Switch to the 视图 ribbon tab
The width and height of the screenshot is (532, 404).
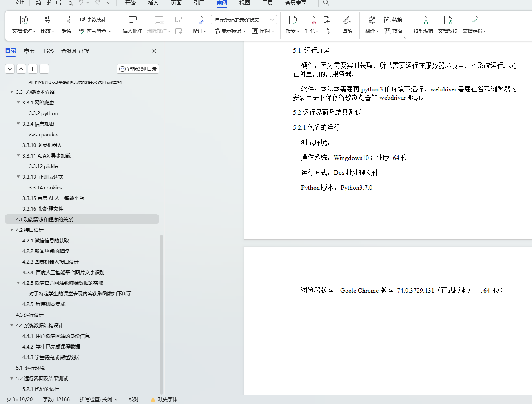(245, 3)
